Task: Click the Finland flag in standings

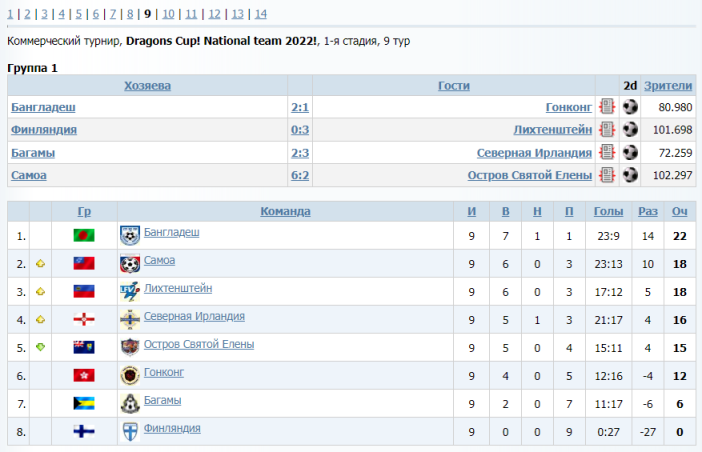Action: (x=84, y=431)
